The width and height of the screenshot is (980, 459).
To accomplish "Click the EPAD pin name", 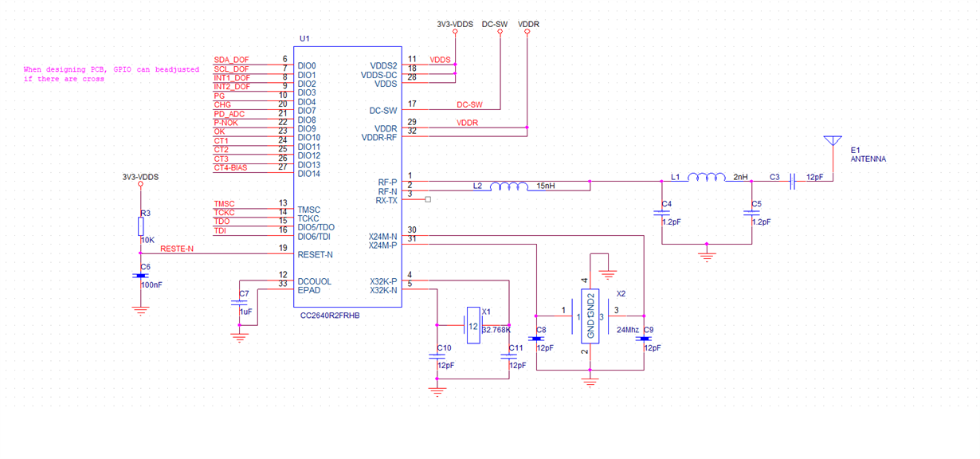I will [x=309, y=290].
